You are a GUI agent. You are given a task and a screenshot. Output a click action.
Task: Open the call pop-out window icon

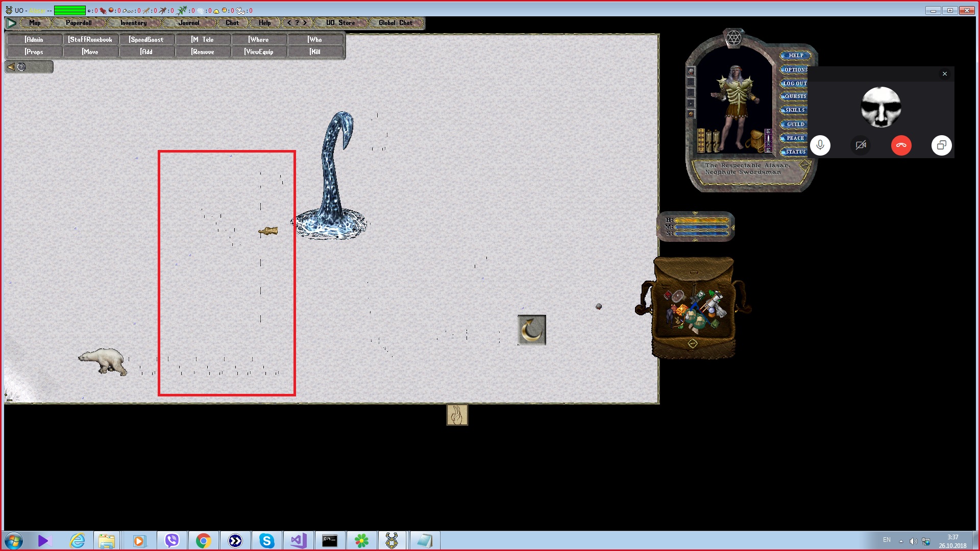[941, 145]
